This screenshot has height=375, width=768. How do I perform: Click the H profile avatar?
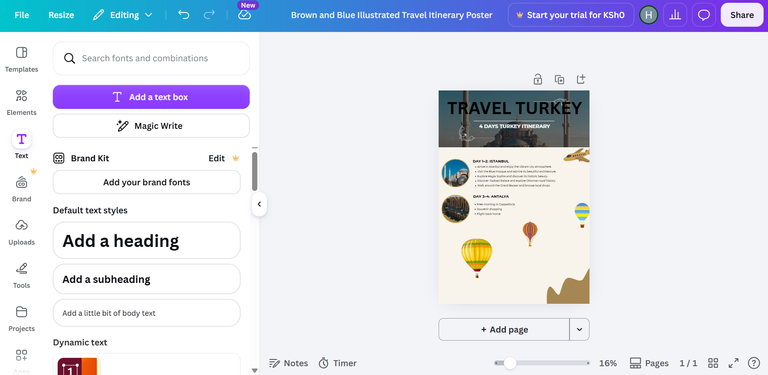648,15
